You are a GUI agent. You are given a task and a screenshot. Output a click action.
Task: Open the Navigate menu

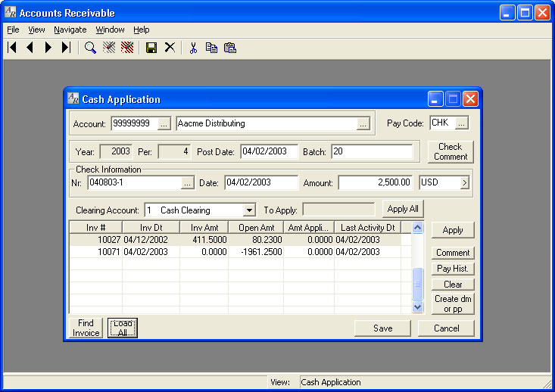(x=70, y=30)
